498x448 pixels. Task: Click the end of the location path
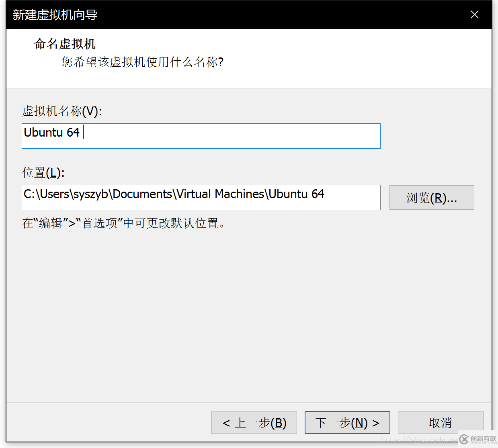(324, 194)
